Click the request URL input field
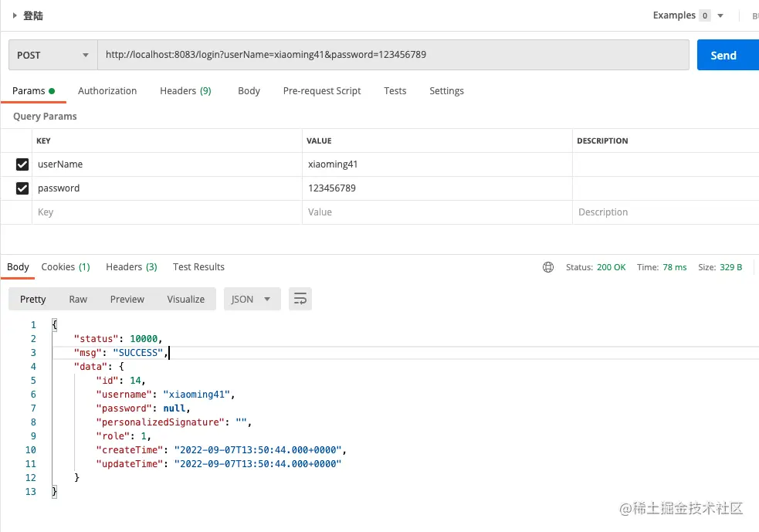The image size is (759, 532). pyautogui.click(x=393, y=55)
